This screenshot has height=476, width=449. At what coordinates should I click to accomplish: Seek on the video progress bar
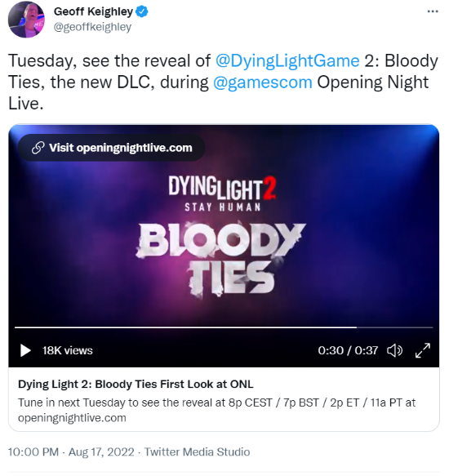tap(224, 327)
